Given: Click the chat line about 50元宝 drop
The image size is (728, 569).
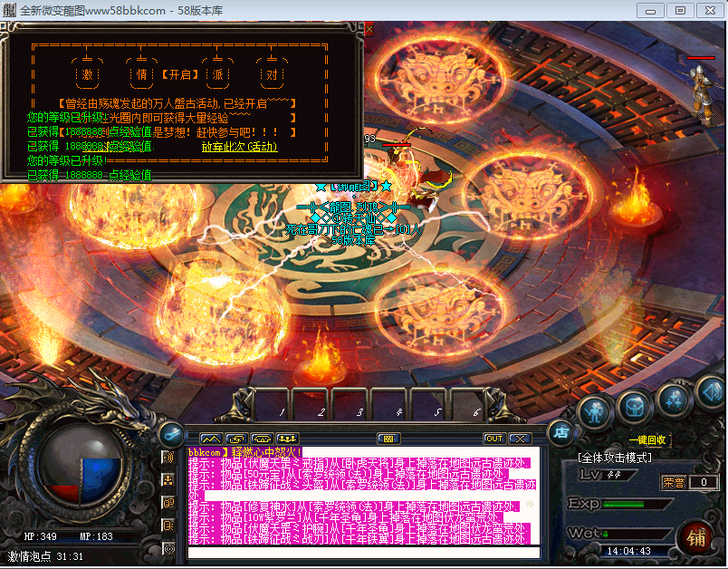Looking at the screenshot, I should (348, 474).
